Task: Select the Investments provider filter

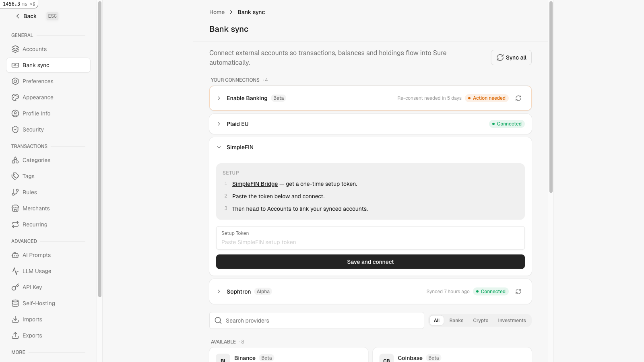Action: pos(512,321)
